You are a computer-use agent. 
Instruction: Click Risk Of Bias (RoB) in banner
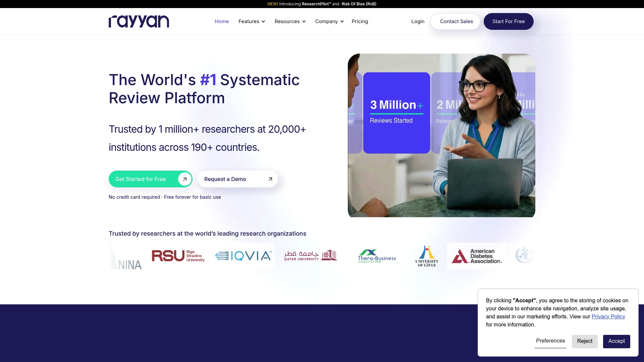(x=359, y=4)
